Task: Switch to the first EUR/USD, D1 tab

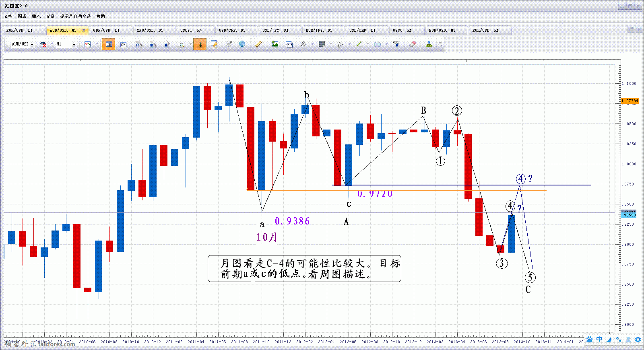Action: [x=23, y=31]
